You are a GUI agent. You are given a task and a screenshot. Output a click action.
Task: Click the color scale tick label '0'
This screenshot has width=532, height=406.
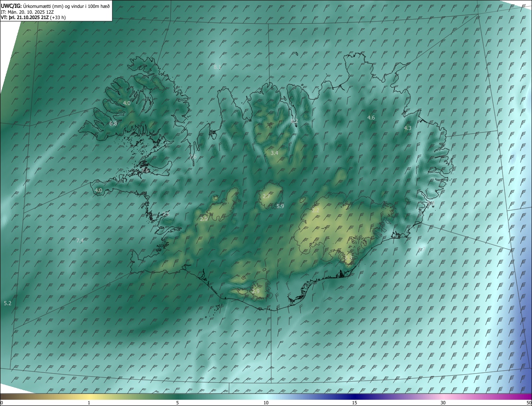(x=2, y=403)
